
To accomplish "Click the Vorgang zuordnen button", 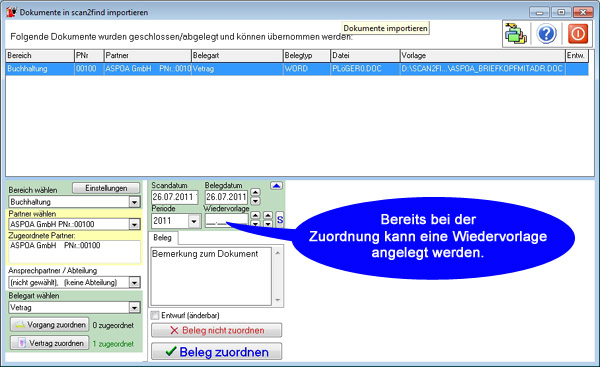I will (50, 325).
